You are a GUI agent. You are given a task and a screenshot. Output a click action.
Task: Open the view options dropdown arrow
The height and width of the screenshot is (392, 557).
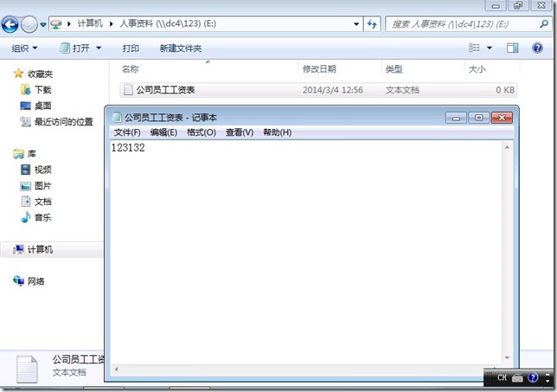(490, 48)
